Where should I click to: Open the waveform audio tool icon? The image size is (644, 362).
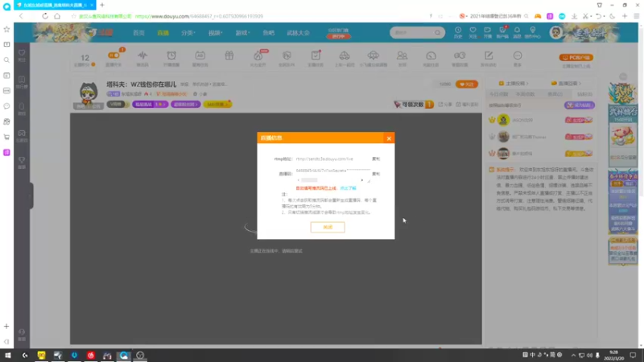point(142,56)
